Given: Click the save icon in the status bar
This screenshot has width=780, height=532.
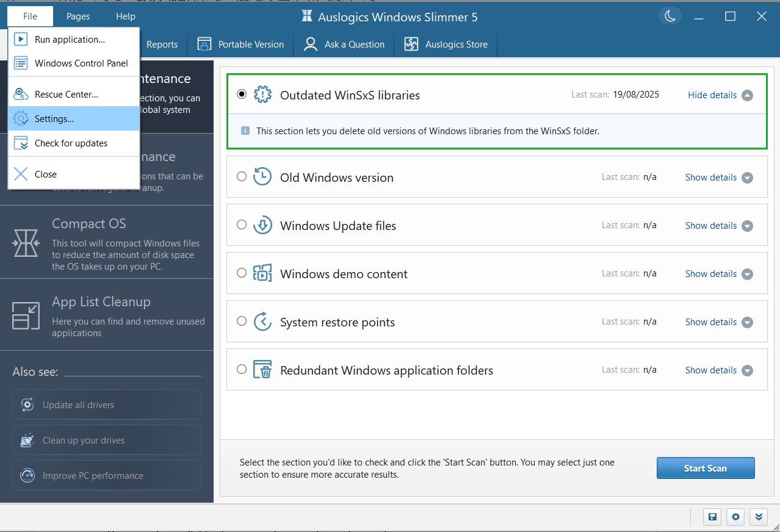Looking at the screenshot, I should click(x=712, y=517).
